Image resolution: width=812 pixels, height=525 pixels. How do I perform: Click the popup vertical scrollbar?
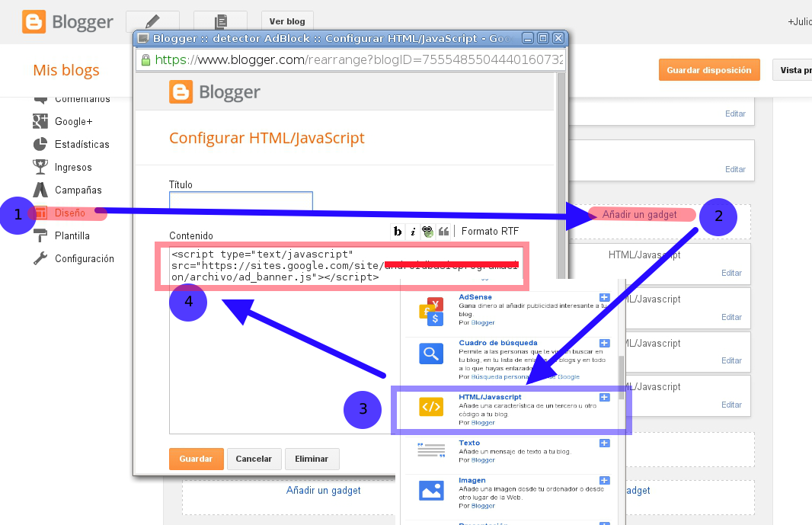[561, 176]
